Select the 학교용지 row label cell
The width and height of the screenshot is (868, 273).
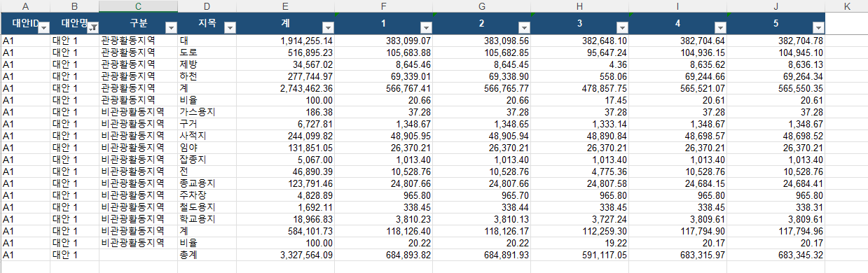point(207,219)
